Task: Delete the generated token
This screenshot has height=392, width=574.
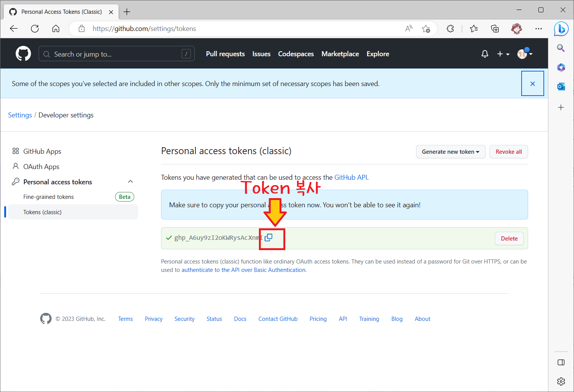Action: (x=509, y=239)
